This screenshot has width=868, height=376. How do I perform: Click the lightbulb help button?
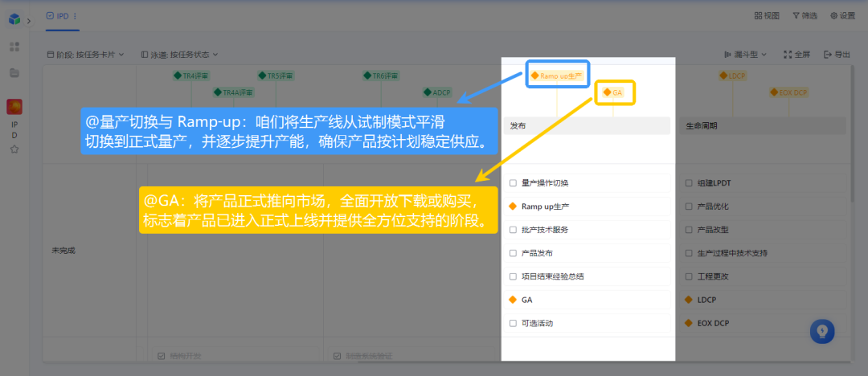click(822, 331)
